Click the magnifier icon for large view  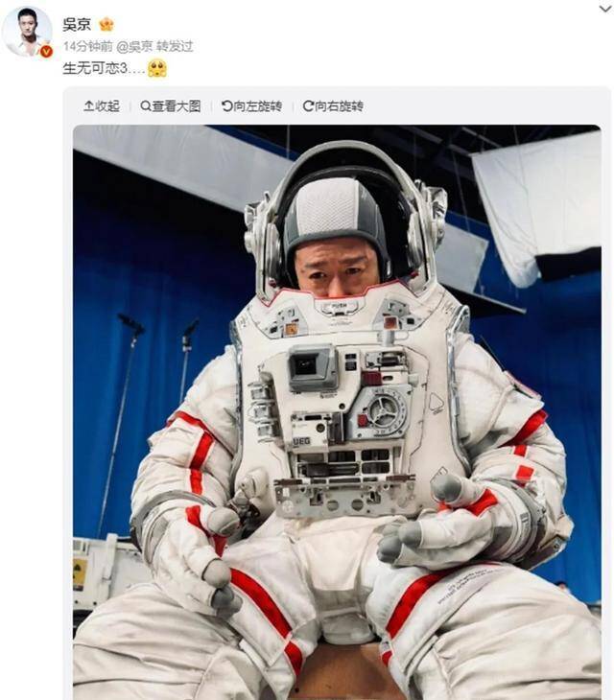click(145, 106)
